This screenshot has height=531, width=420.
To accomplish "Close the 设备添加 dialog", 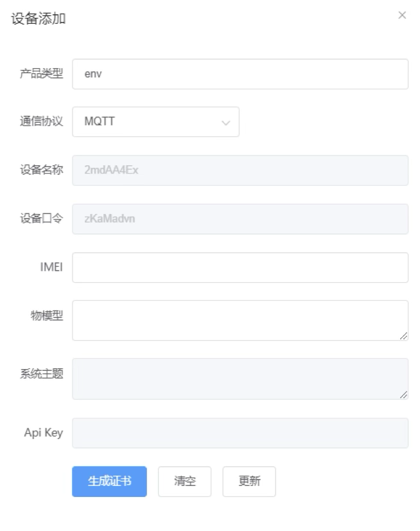I will (402, 15).
